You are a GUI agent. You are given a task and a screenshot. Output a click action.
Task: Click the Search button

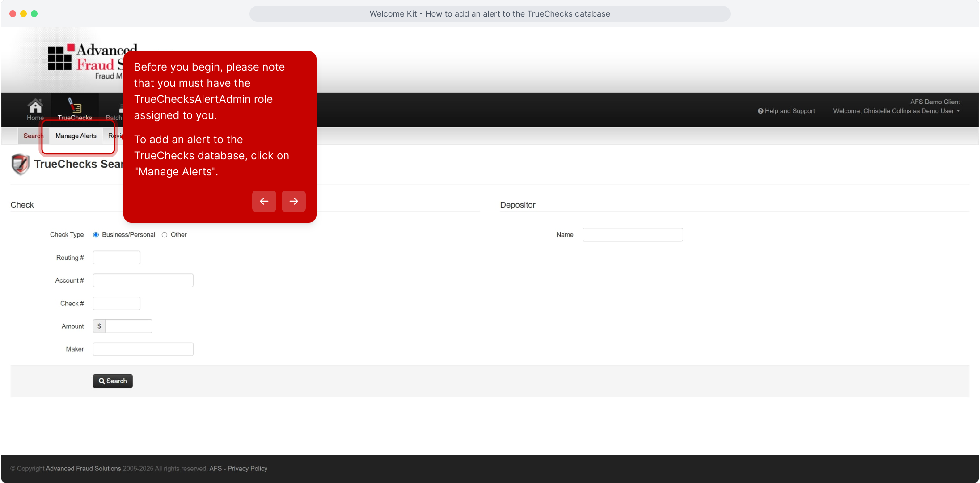(113, 381)
